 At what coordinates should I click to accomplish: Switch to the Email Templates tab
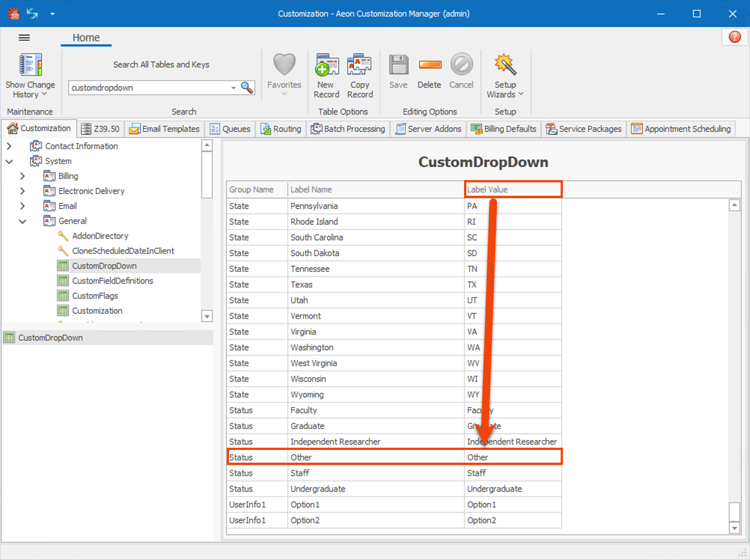[x=164, y=129]
